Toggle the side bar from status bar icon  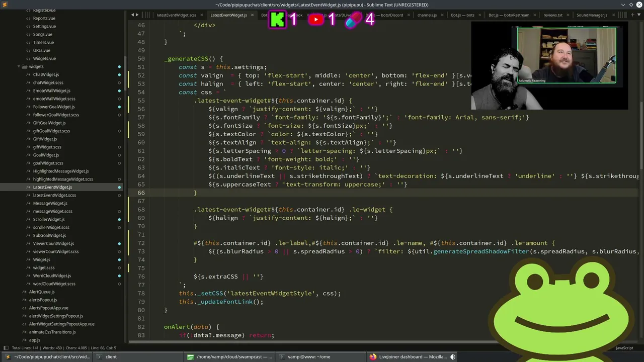click(6, 348)
